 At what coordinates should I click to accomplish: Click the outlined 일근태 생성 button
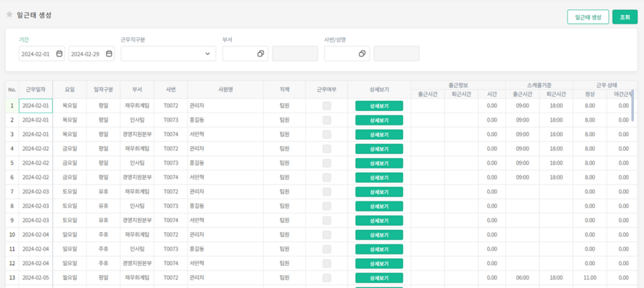point(587,17)
